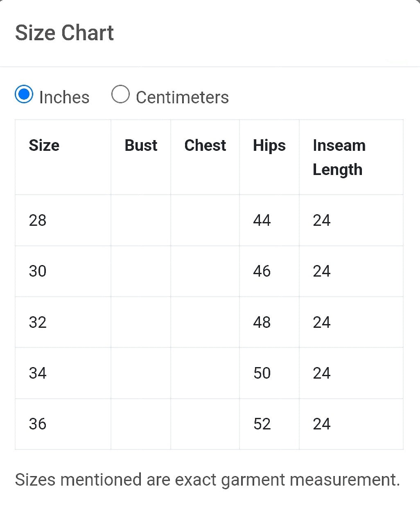Click the Bust column header
Image resolution: width=420 pixels, height=522 pixels.
141,145
